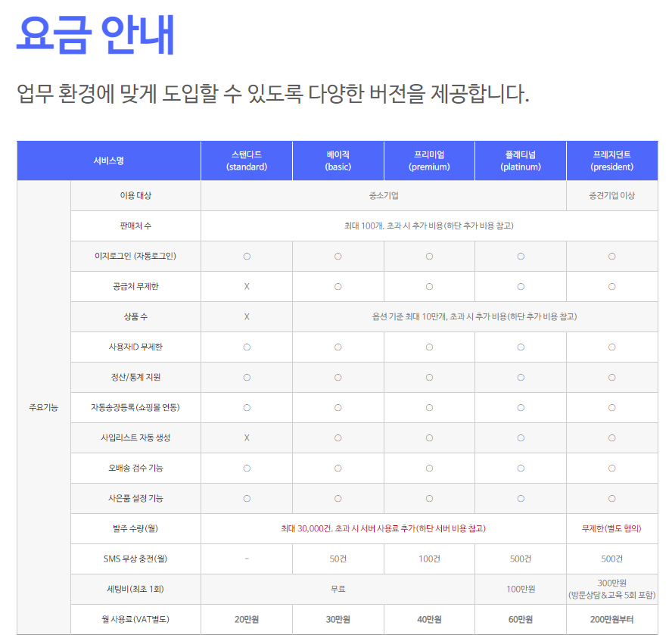Click the 프리미엄 (premium) column header

pos(429,160)
